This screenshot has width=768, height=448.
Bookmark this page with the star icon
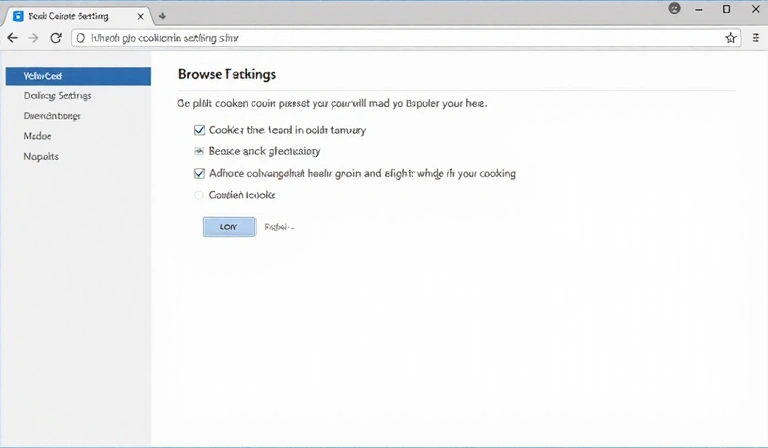730,38
